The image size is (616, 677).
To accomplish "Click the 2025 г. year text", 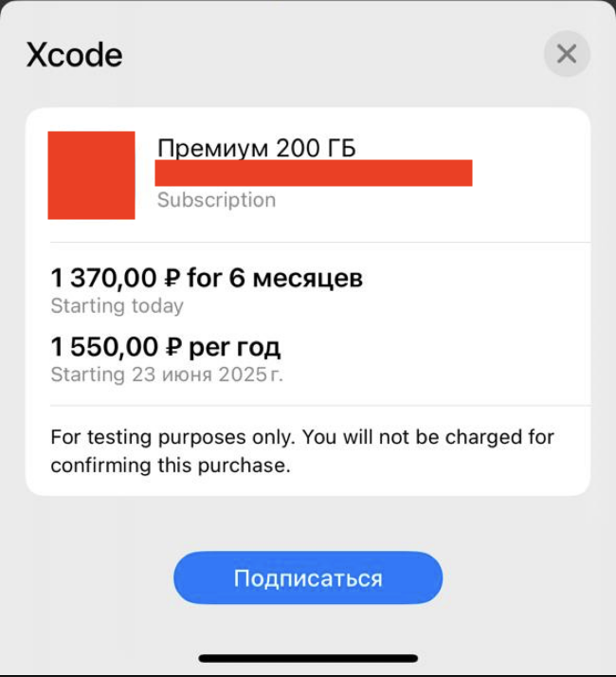I will tap(255, 375).
